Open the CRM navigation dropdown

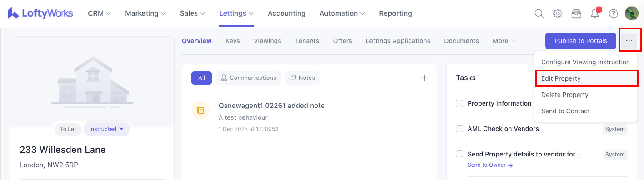(x=99, y=13)
